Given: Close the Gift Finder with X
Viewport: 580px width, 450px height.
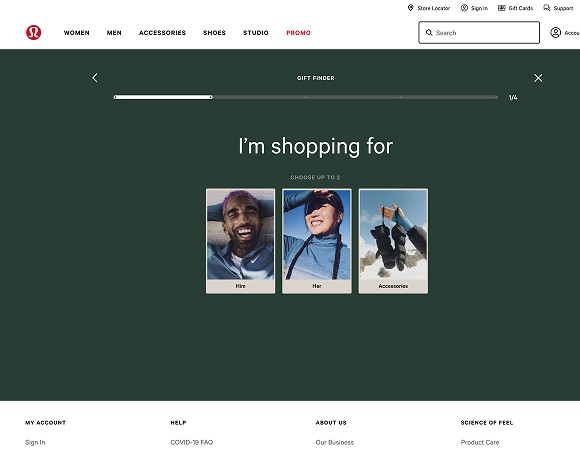Looking at the screenshot, I should point(538,78).
